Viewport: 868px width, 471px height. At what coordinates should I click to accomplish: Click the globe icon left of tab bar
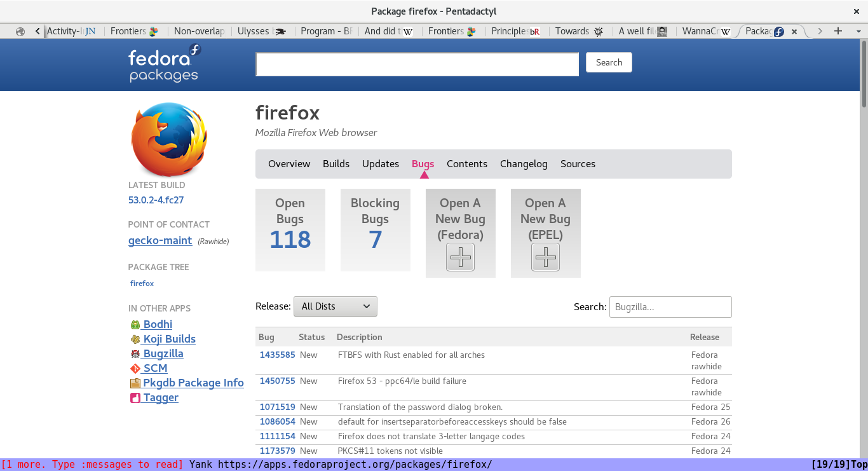[x=20, y=31]
